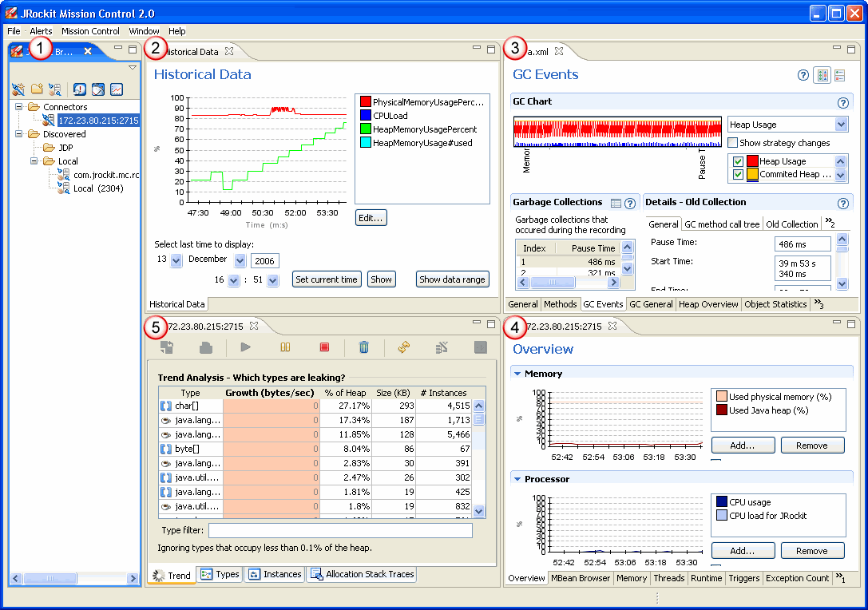The width and height of the screenshot is (868, 610).
Task: Collapse the Processor section in Overview
Action: pos(517,479)
